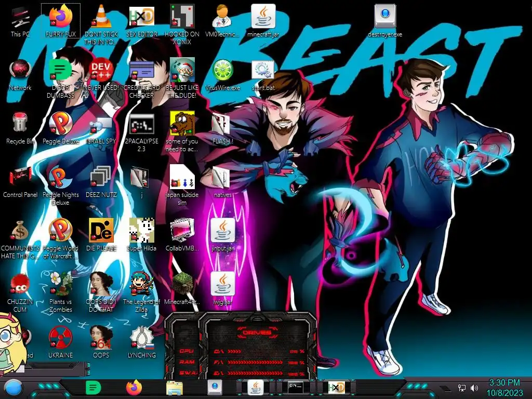Image resolution: width=532 pixels, height=399 pixels.
Task: Open File Explorer from the taskbar
Action: 175,388
